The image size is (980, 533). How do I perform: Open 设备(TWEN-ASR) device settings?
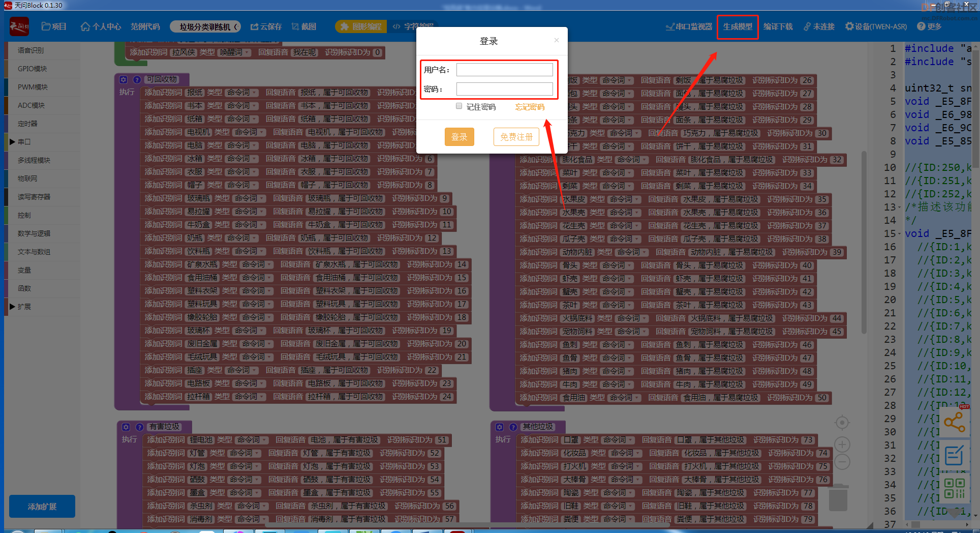[876, 26]
